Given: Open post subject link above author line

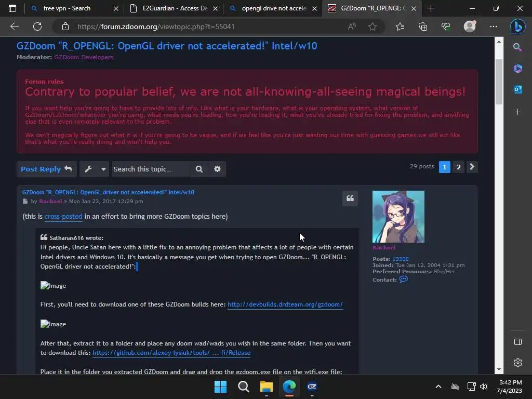Looking at the screenshot, I should [x=108, y=192].
